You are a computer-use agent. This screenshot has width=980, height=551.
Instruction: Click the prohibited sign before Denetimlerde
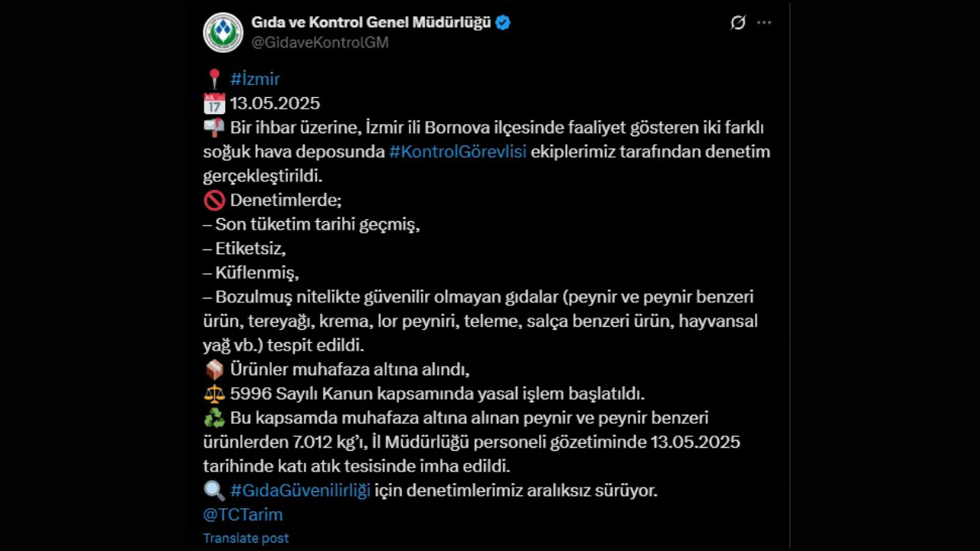pyautogui.click(x=214, y=200)
